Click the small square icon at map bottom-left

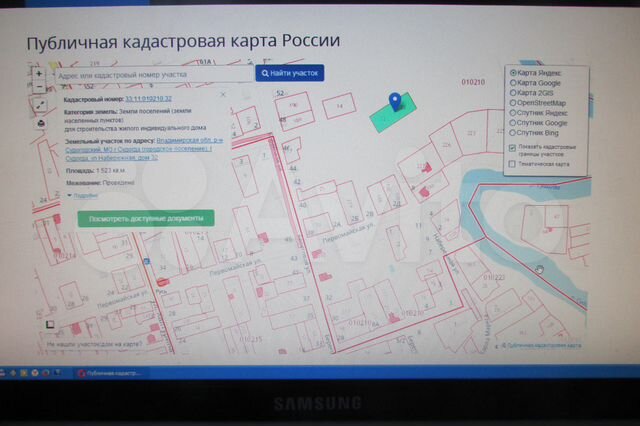point(50,325)
